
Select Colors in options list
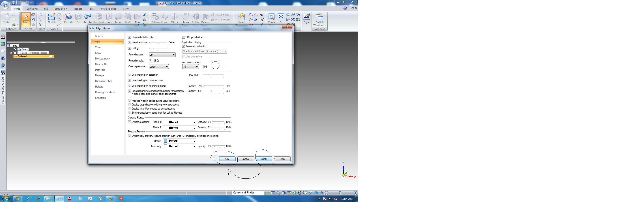pyautogui.click(x=107, y=47)
